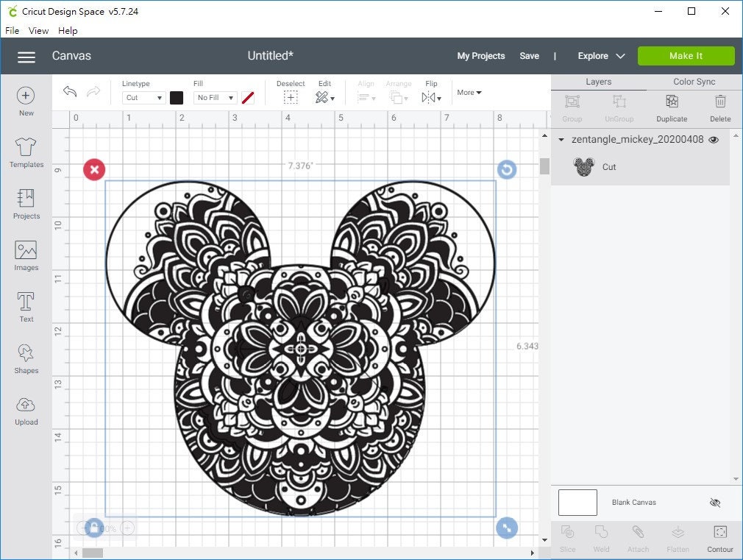Open the Fill No Fill dropdown
The image size is (743, 560).
tap(215, 98)
